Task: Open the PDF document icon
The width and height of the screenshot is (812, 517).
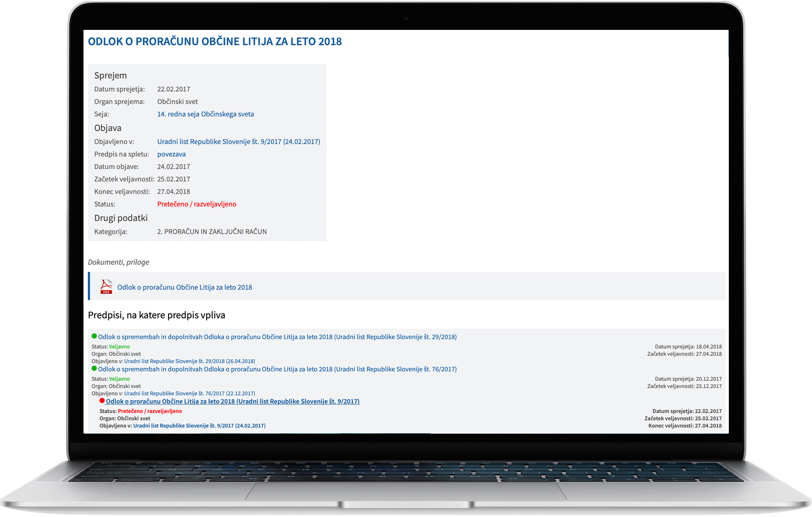Action: coord(106,287)
